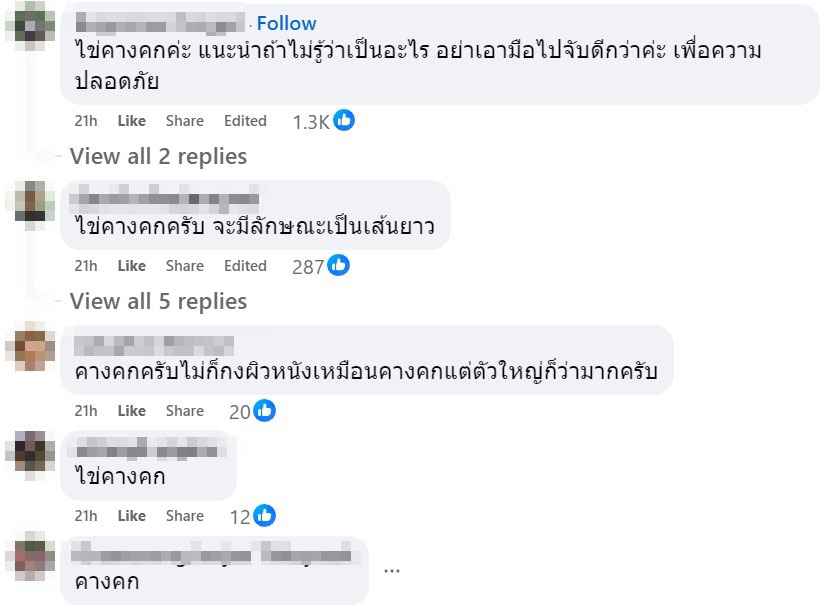Click the Edited label on the first comment

[245, 120]
